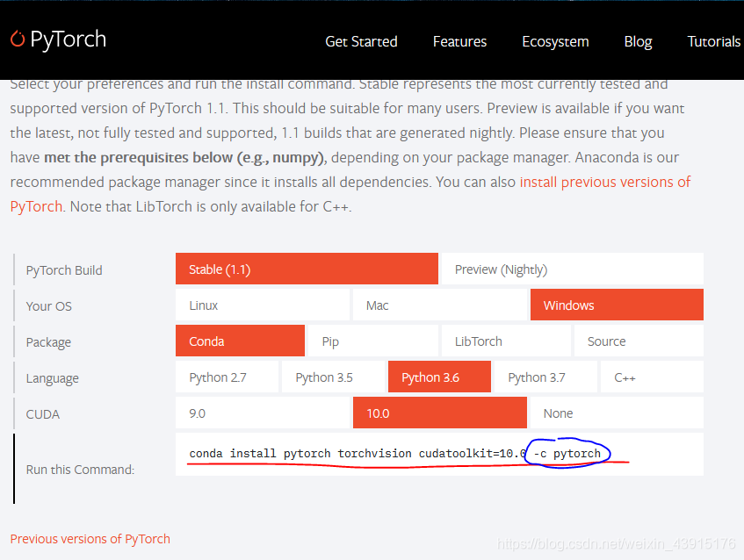The width and height of the screenshot is (744, 560).
Task: Click the 'Package' row label
Action: pyautogui.click(x=48, y=342)
